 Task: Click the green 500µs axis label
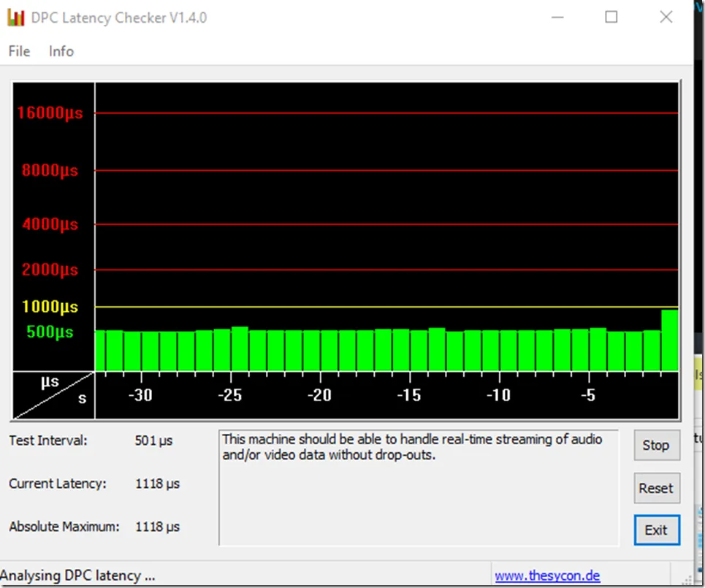(50, 332)
